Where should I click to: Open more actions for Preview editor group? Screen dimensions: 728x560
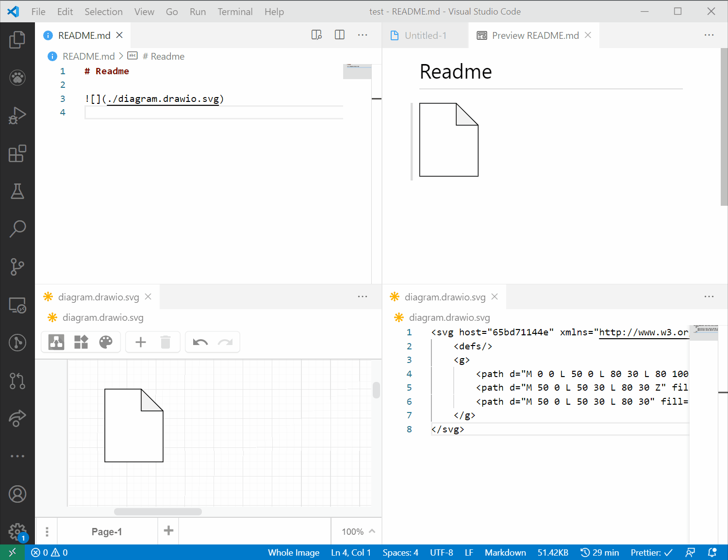point(709,35)
